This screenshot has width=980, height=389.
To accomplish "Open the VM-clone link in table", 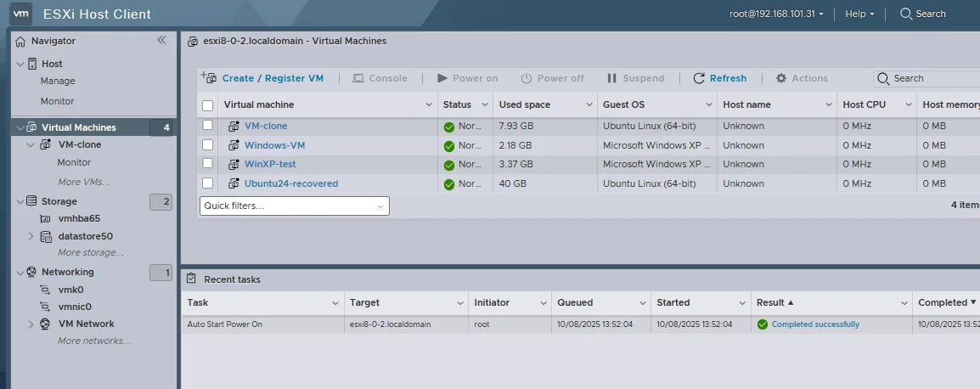I will [266, 126].
